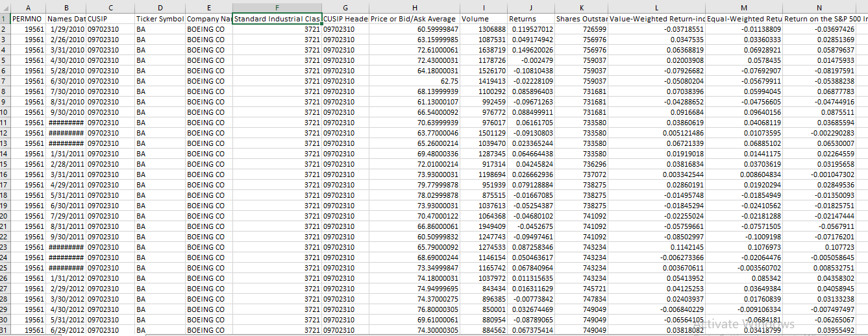Click volume cell 843434

coord(484,289)
